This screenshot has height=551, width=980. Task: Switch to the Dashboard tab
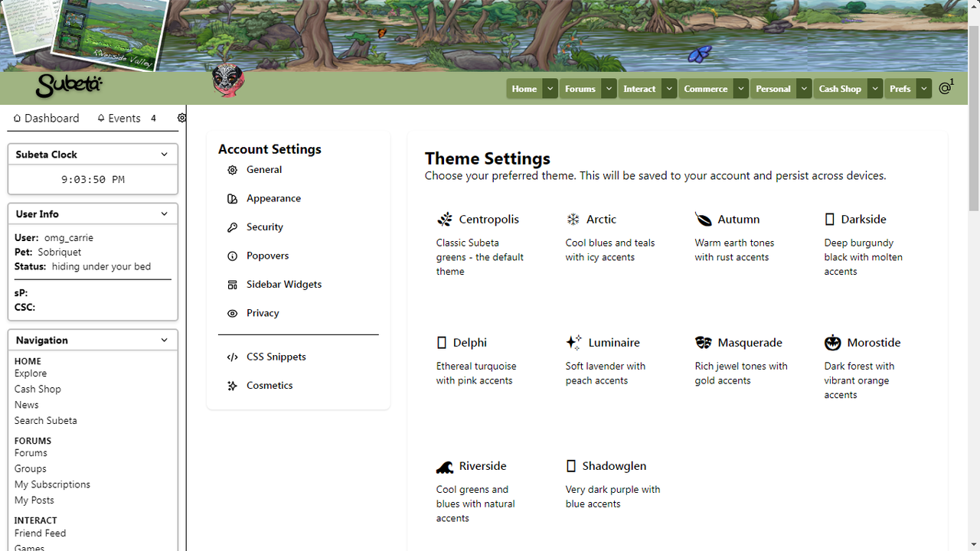tap(47, 118)
